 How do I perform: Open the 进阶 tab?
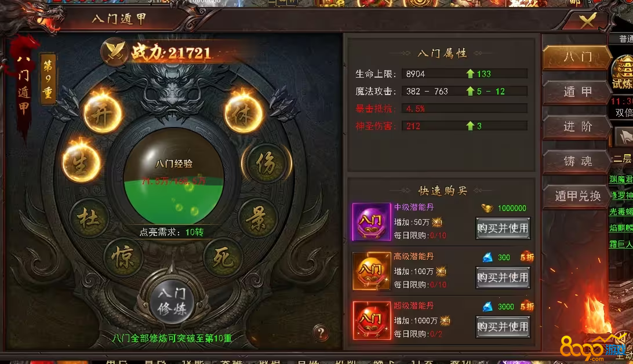[577, 127]
